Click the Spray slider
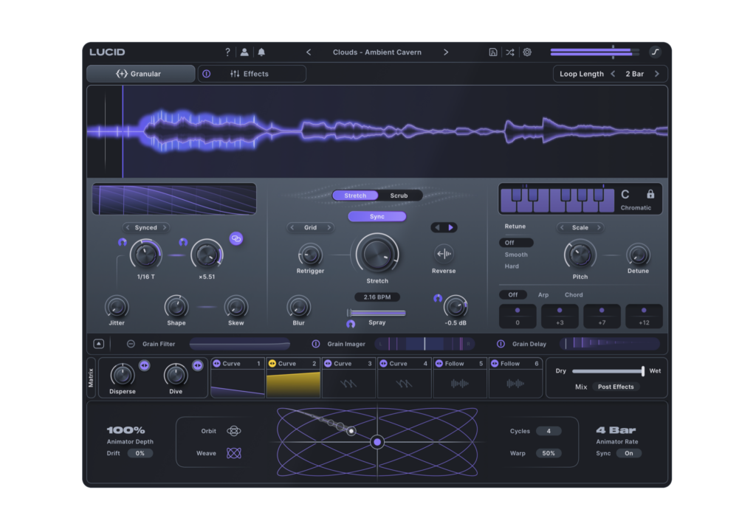This screenshot has height=532, width=756. 377,313
